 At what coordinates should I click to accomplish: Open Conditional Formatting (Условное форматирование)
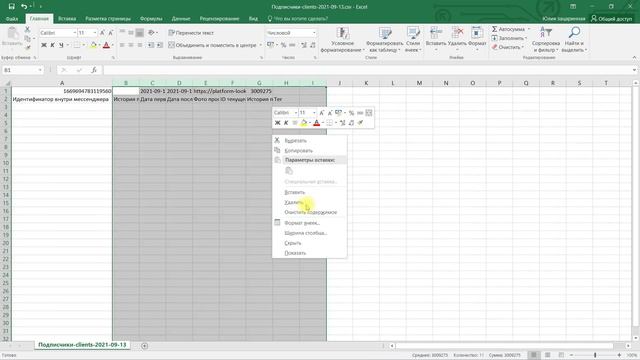(x=342, y=40)
